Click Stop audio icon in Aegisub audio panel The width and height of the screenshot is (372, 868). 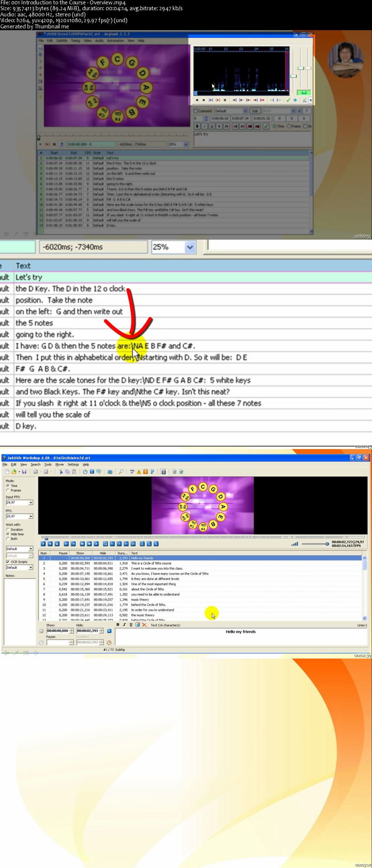(225, 100)
